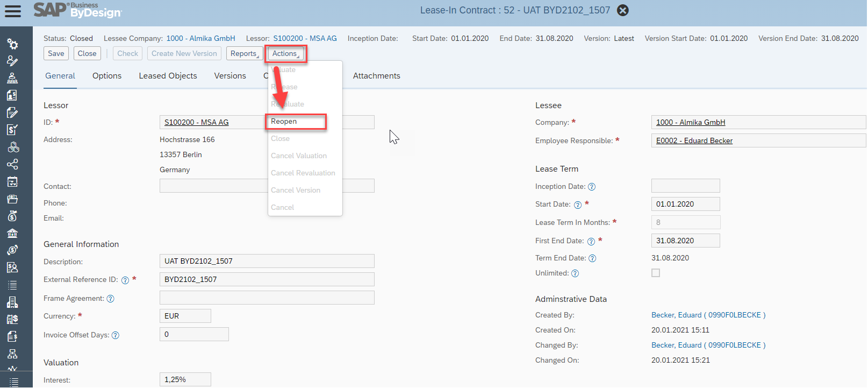Switch to the Versions tab
This screenshot has width=868, height=388.
[230, 76]
